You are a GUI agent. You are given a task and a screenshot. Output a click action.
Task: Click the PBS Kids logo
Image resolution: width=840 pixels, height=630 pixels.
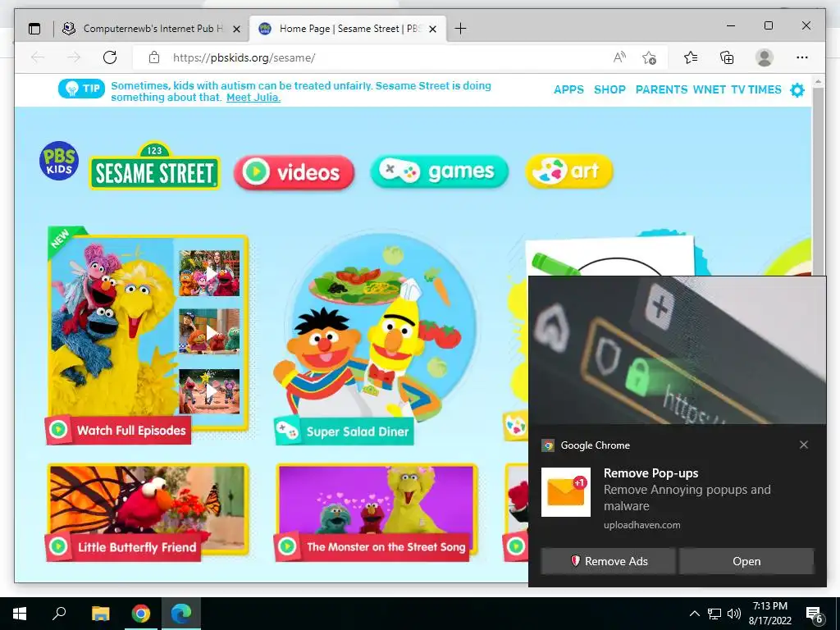(x=59, y=161)
